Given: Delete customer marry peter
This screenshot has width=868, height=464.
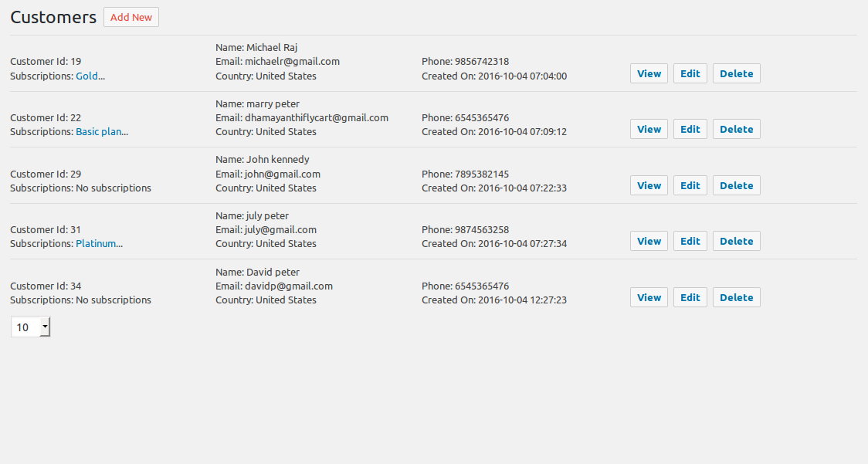Looking at the screenshot, I should click(x=736, y=129).
